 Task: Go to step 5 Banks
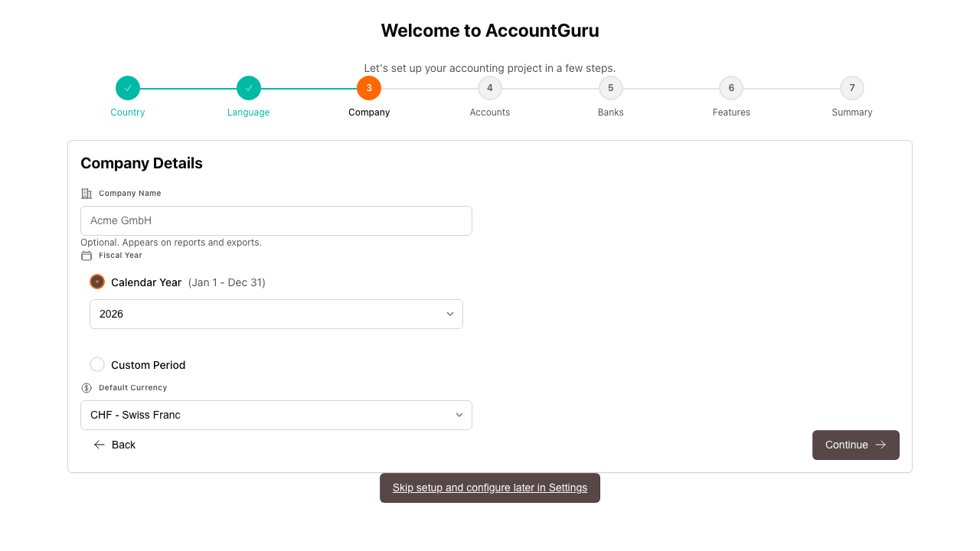[611, 88]
